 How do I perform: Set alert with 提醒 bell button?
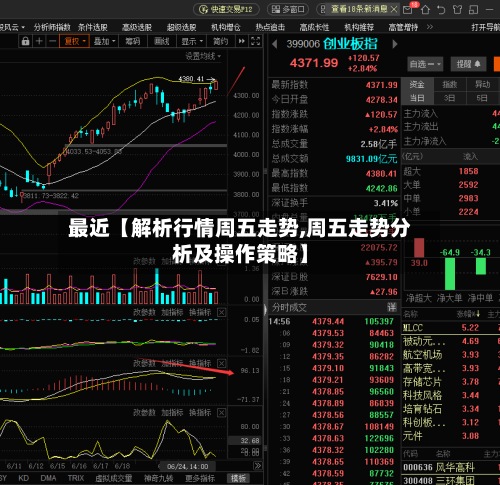(468, 64)
